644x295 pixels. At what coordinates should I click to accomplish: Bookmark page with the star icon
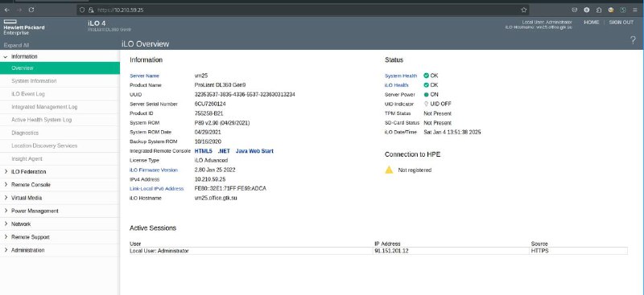(524, 10)
